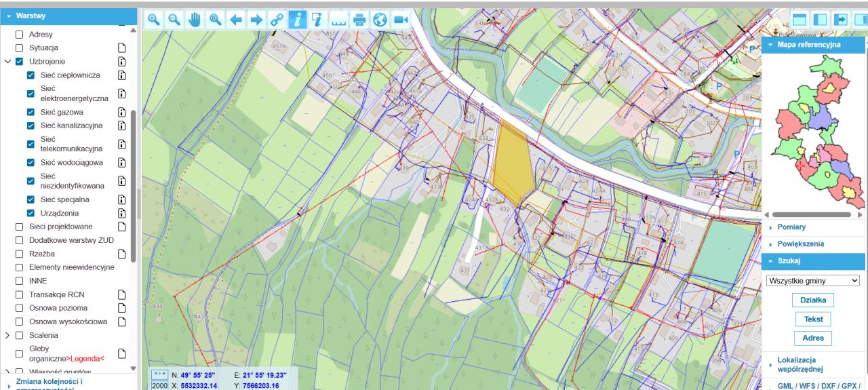This screenshot has height=390, width=868.
Task: Select the zoom in magnifier tool
Action: coord(154,20)
